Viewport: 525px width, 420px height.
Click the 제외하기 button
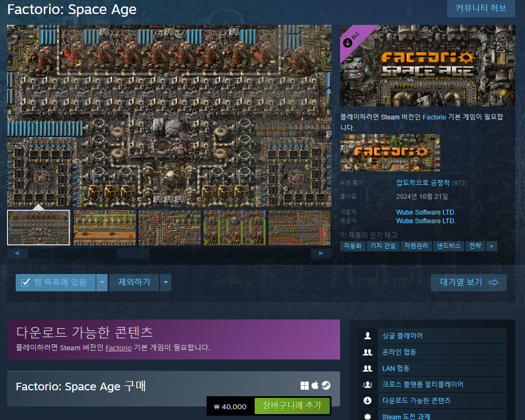(x=134, y=283)
